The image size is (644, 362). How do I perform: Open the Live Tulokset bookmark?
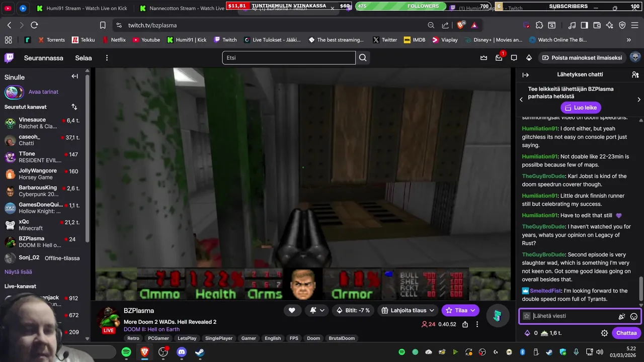[272, 40]
